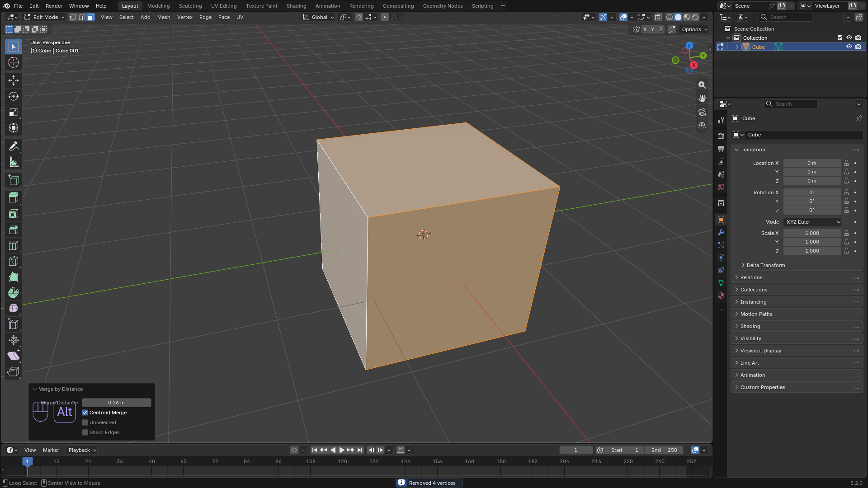Switch perspective/orthographic with grid icon
868x488 pixels.
pyautogui.click(x=702, y=126)
